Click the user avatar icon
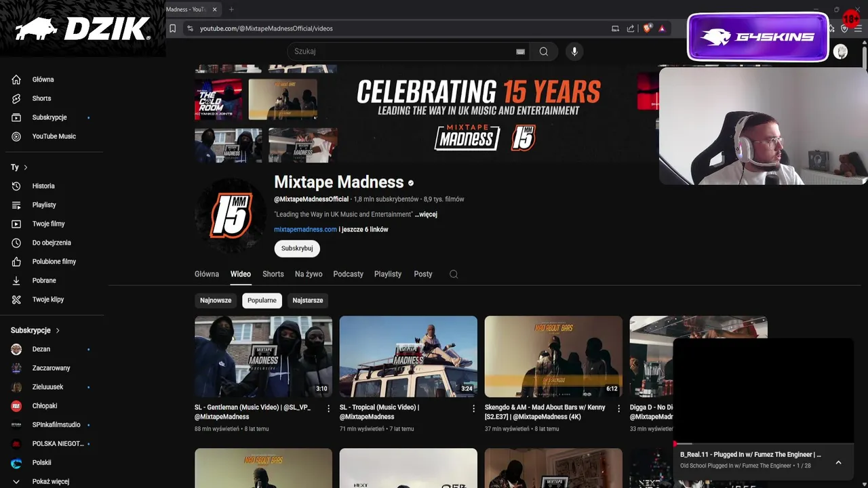This screenshot has height=488, width=868. pos(840,52)
